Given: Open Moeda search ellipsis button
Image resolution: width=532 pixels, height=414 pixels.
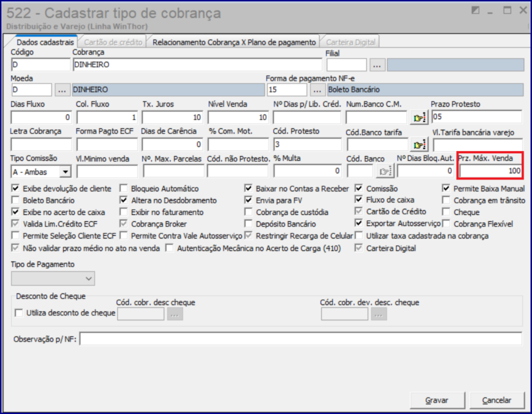Looking at the screenshot, I should tap(62, 90).
